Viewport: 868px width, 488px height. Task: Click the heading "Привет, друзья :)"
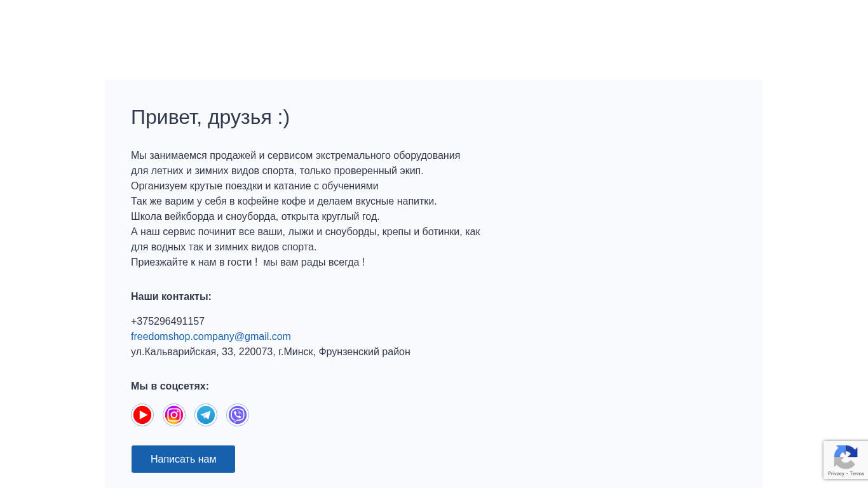coord(210,118)
